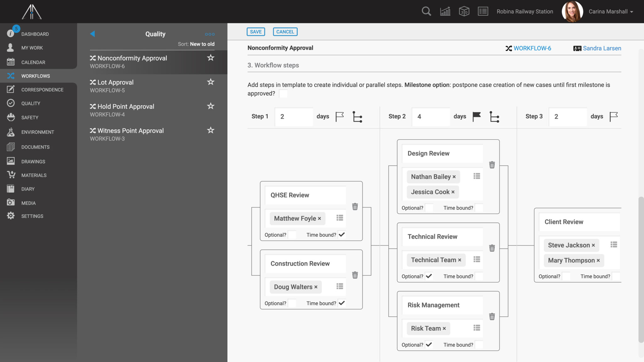Add a parallel step in Step 1
The height and width of the screenshot is (362, 644).
tap(357, 117)
